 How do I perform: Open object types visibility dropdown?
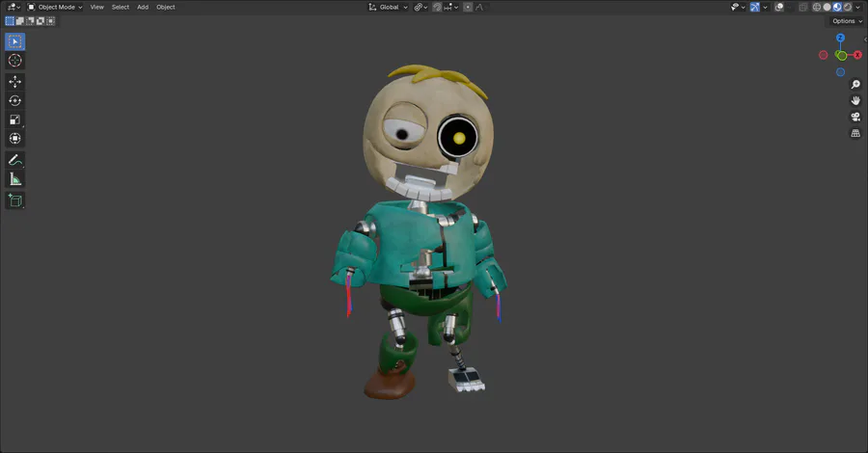738,7
